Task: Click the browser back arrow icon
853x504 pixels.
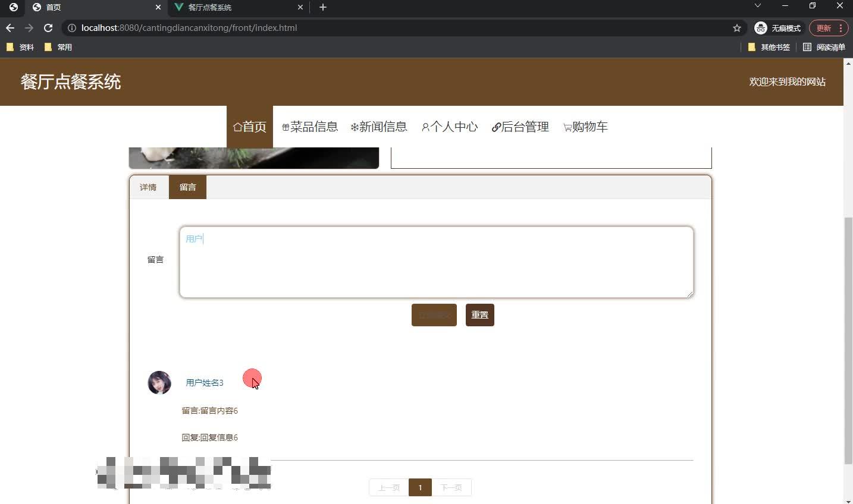Action: click(x=10, y=27)
